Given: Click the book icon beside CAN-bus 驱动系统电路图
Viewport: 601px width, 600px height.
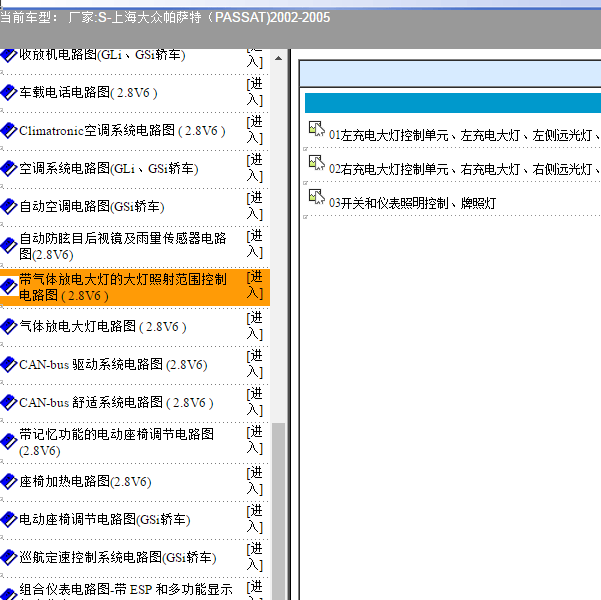Looking at the screenshot, I should pos(8,365).
